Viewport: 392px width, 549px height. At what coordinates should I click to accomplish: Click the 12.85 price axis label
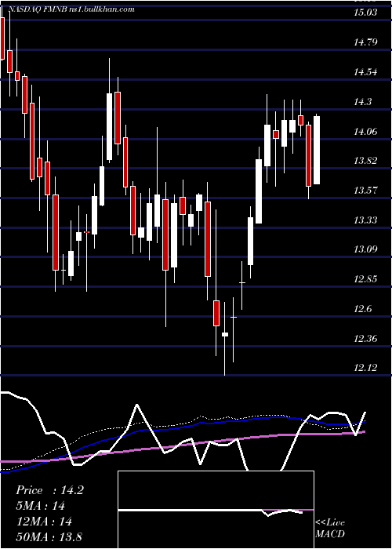click(366, 279)
